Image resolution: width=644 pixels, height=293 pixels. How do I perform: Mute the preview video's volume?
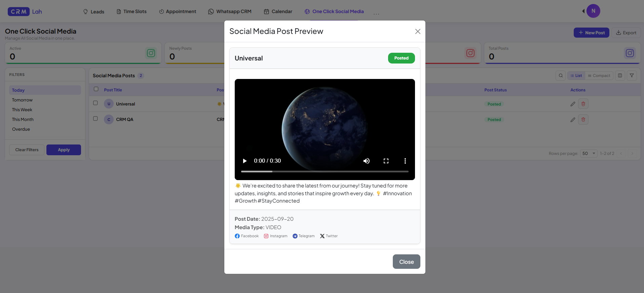367,161
